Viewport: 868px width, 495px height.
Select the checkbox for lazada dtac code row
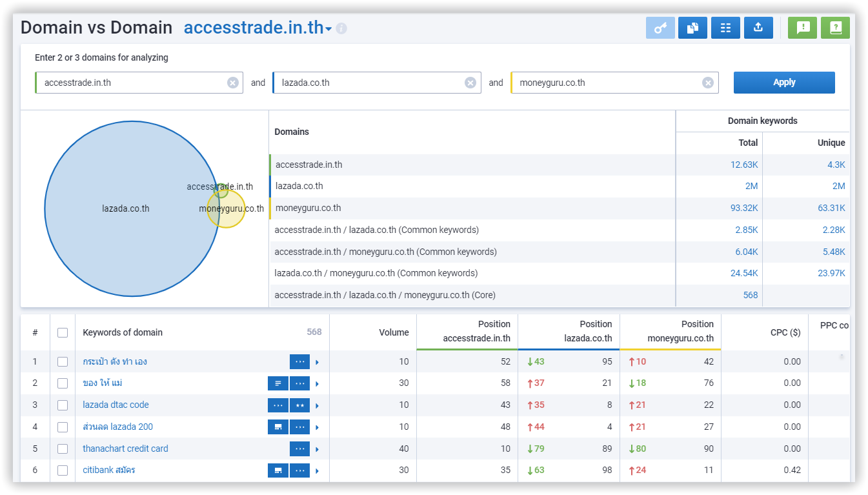(63, 405)
